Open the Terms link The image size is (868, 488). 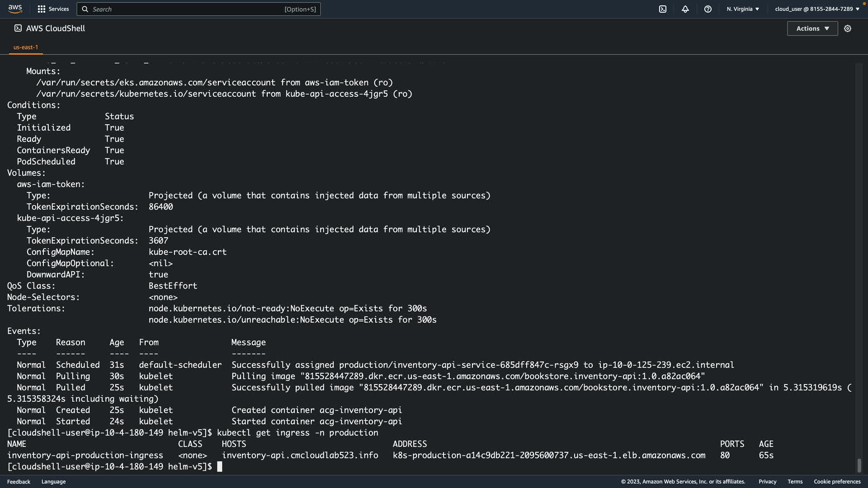[795, 482]
